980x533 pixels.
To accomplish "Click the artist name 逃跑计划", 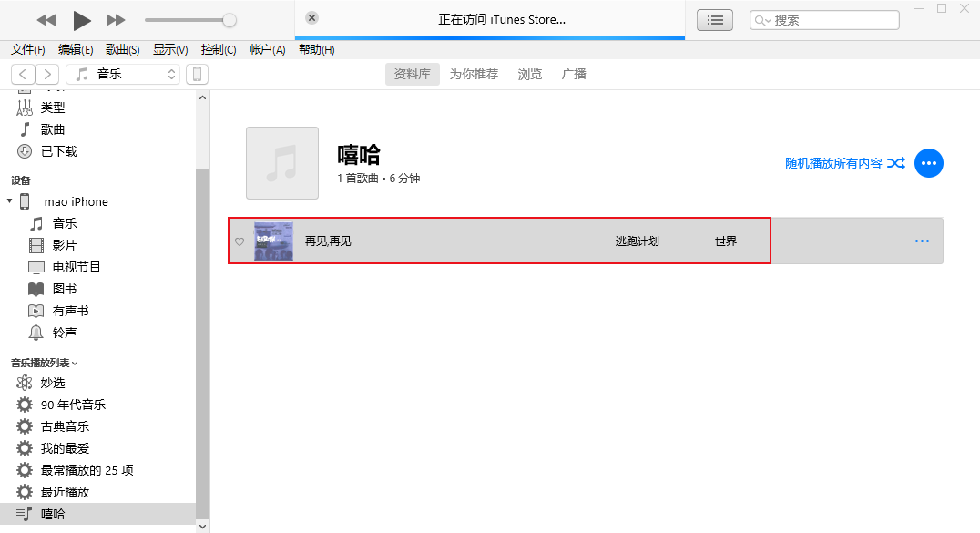I will pos(637,241).
